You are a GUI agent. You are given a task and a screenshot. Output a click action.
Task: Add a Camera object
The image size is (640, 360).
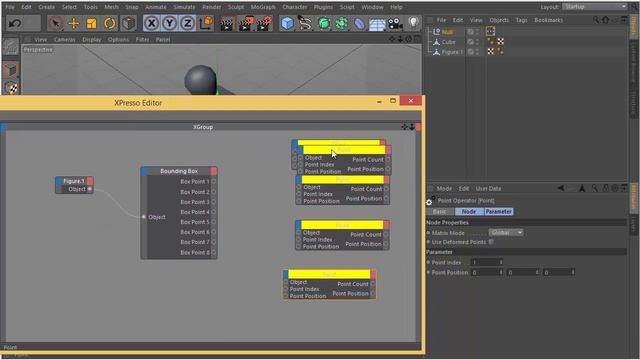point(395,24)
